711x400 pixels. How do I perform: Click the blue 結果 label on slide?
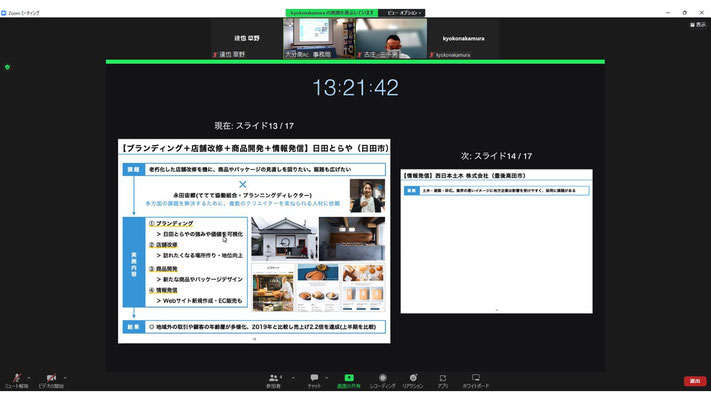point(134,327)
